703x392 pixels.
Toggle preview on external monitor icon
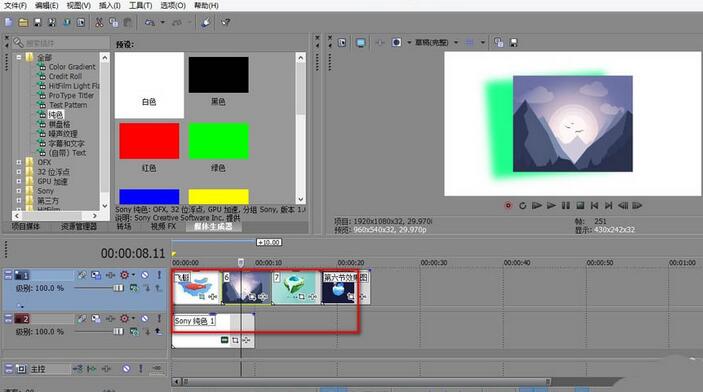(360, 43)
